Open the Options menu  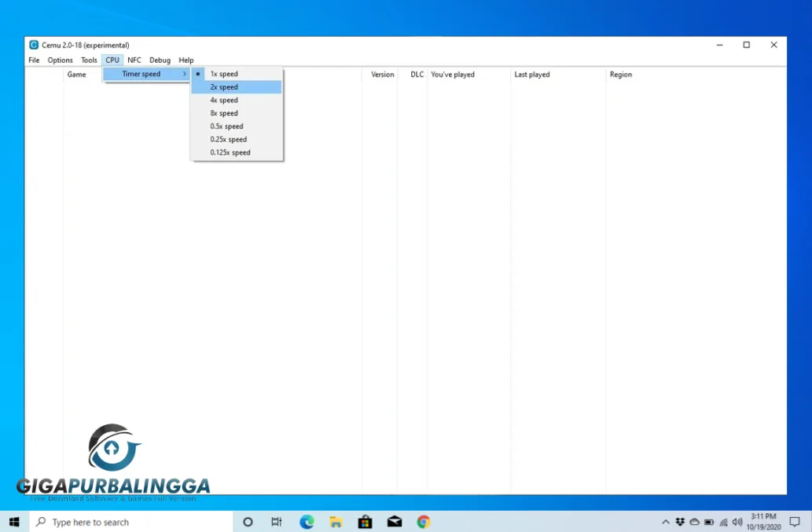[60, 61]
